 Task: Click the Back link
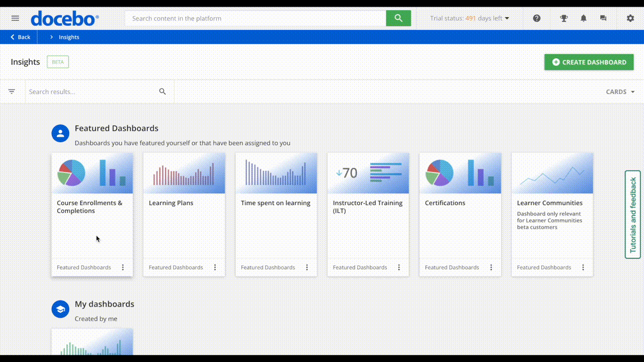(x=20, y=37)
